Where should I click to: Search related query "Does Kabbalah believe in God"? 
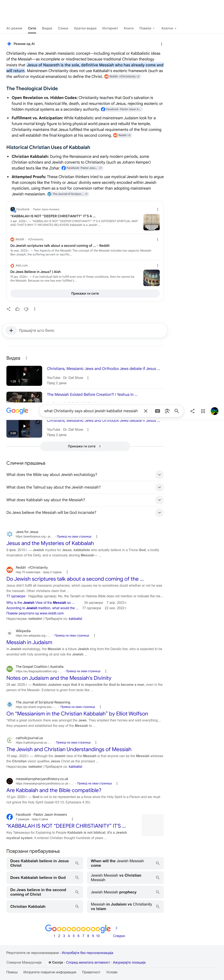45,878
